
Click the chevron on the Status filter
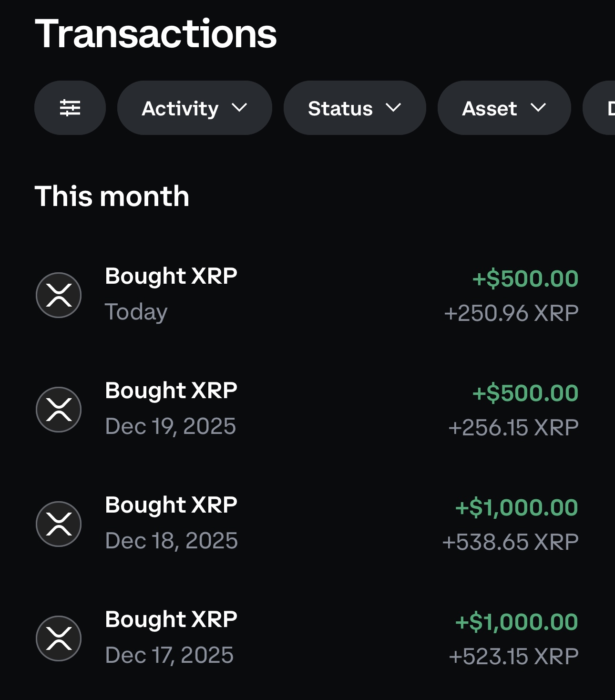393,108
